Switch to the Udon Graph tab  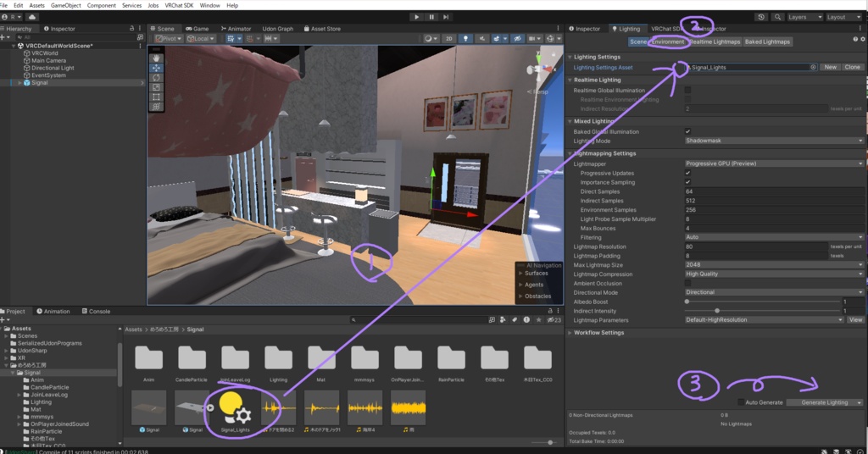point(277,28)
